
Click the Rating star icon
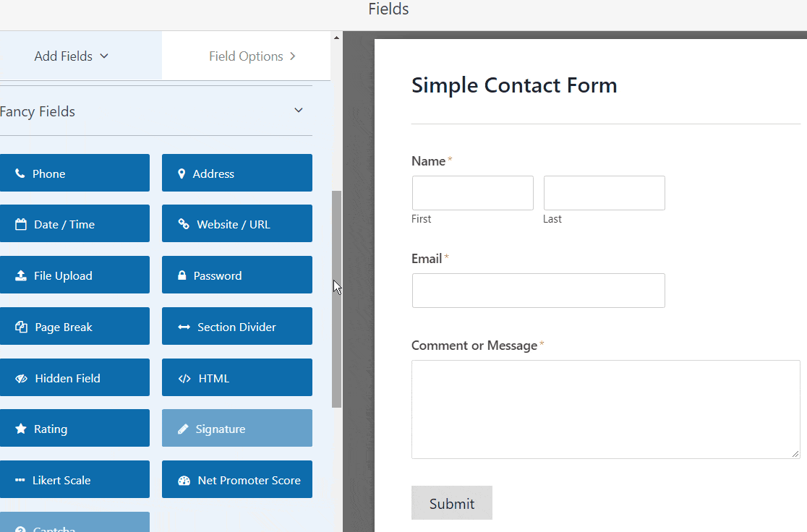tap(21, 429)
